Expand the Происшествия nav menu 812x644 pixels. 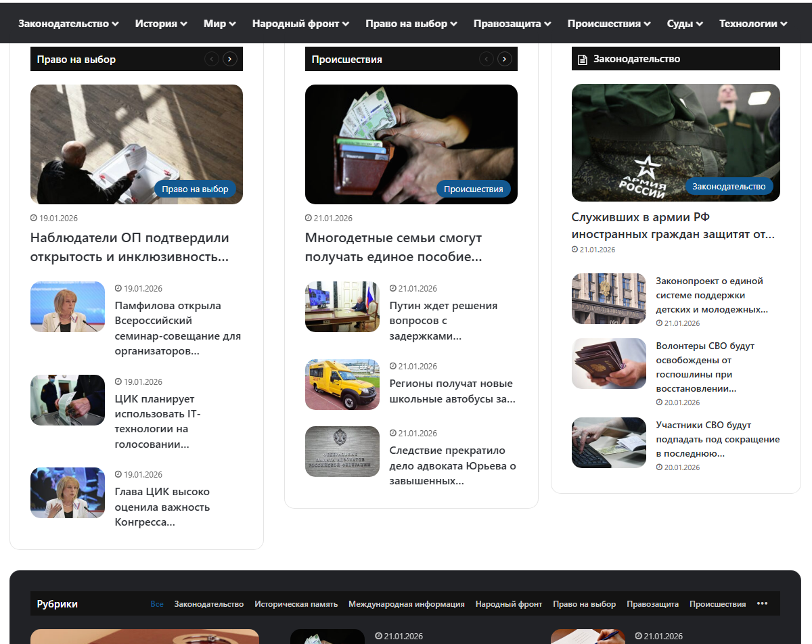click(609, 24)
